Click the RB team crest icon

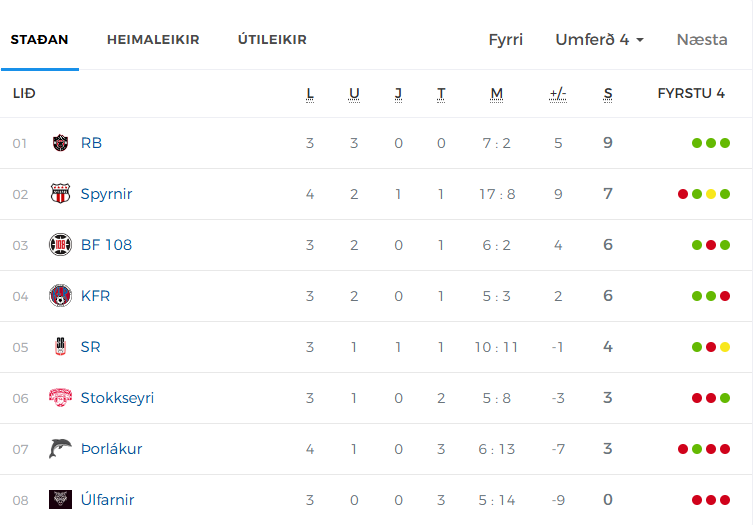(x=61, y=143)
